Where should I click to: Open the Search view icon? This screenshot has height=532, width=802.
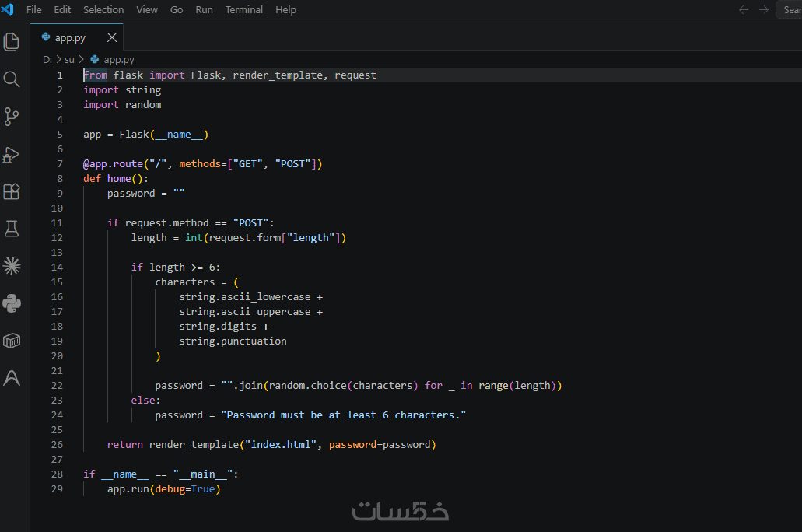point(11,79)
